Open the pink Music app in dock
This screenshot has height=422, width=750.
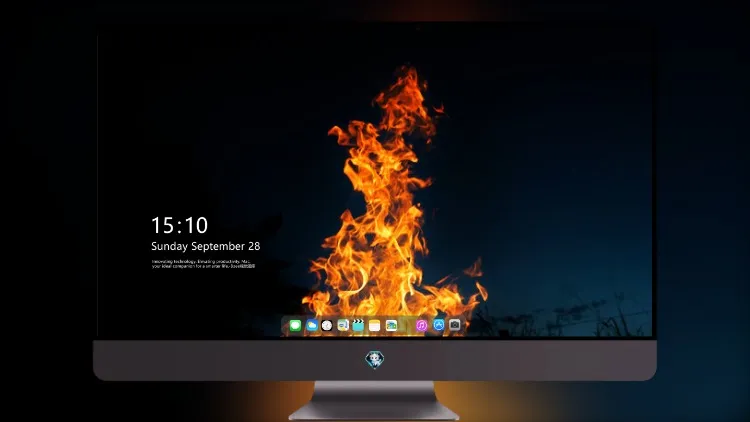(x=421, y=326)
